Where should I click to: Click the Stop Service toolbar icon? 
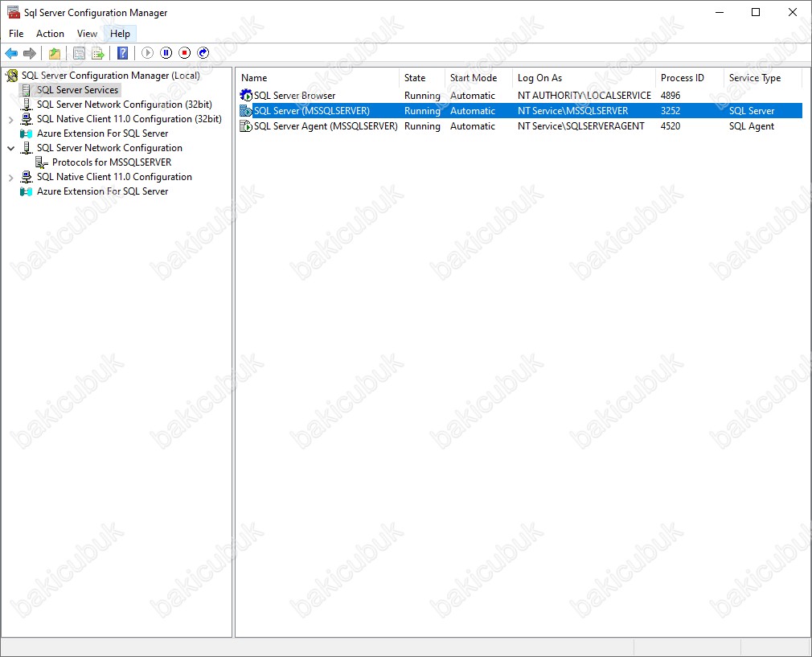(x=184, y=53)
